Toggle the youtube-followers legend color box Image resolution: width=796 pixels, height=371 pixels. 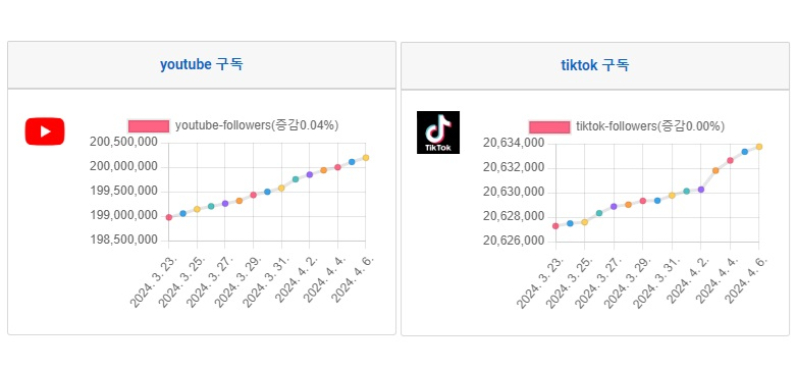[149, 126]
